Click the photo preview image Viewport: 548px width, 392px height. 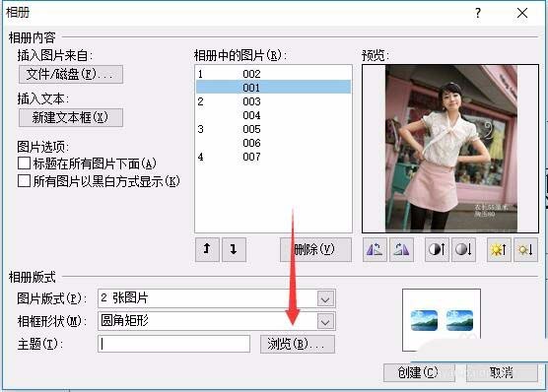tap(450, 149)
